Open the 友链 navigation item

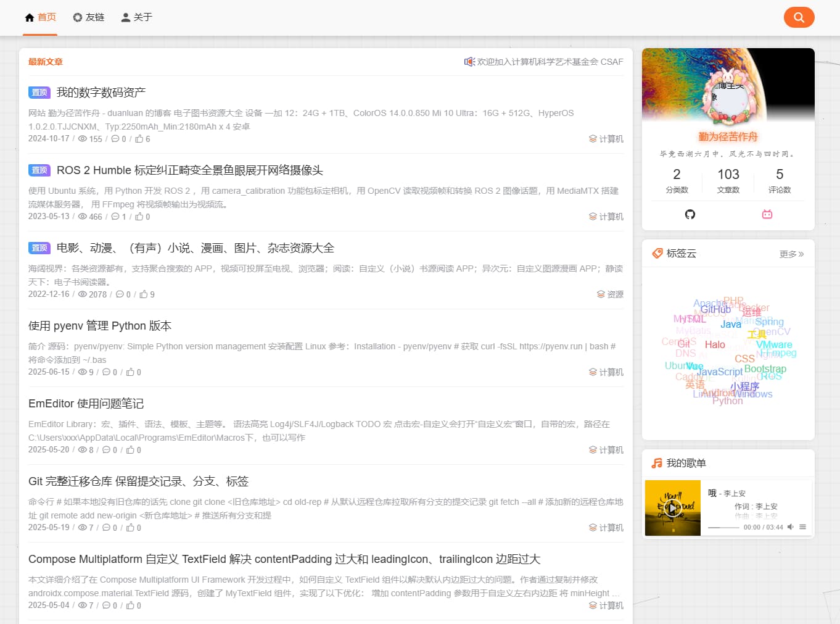(x=89, y=17)
